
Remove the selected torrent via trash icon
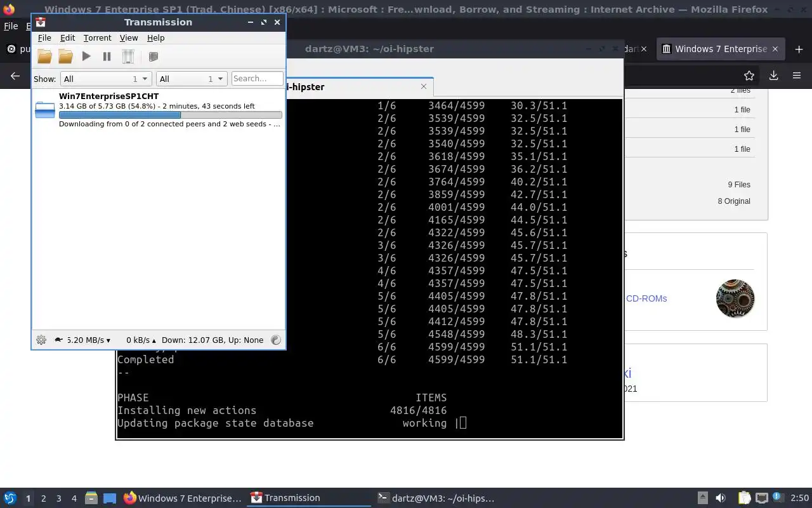tap(128, 57)
